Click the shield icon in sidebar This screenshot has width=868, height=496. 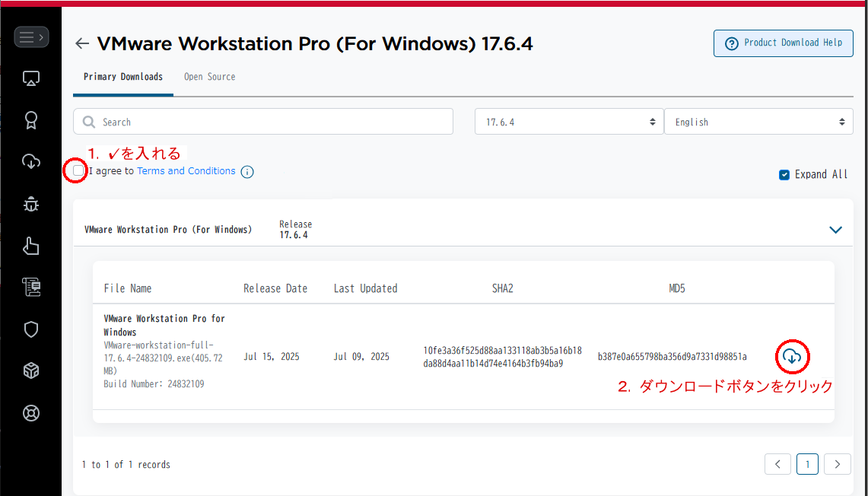[x=31, y=329]
